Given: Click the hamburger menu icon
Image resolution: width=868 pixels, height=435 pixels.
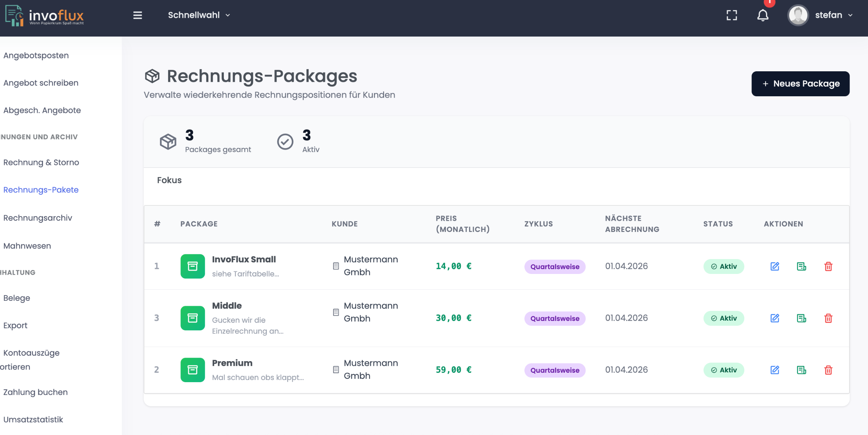Looking at the screenshot, I should coord(137,15).
